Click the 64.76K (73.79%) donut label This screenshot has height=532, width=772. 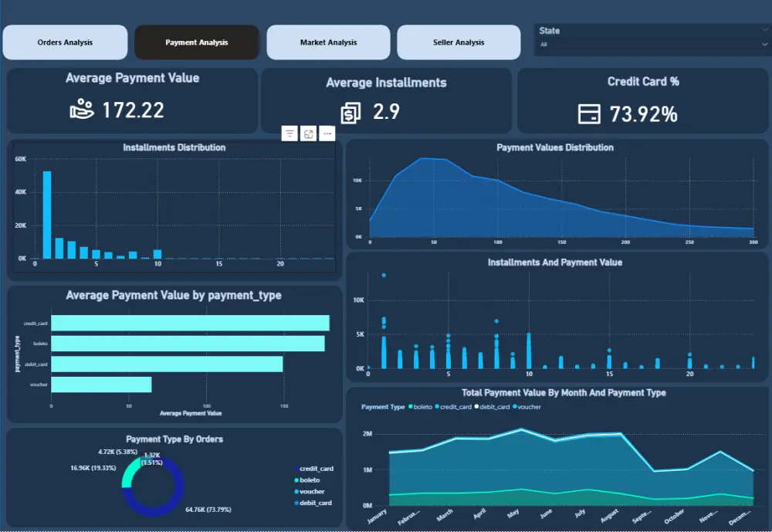pyautogui.click(x=208, y=510)
